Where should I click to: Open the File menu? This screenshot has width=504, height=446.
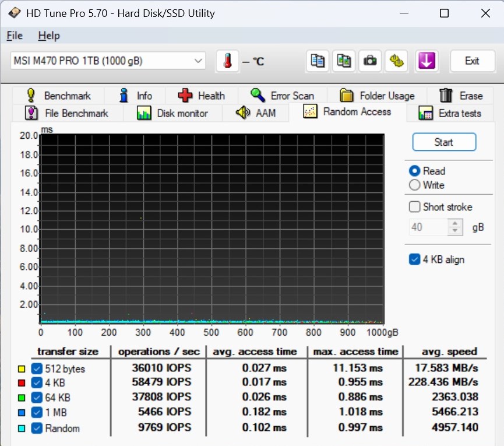coord(15,36)
